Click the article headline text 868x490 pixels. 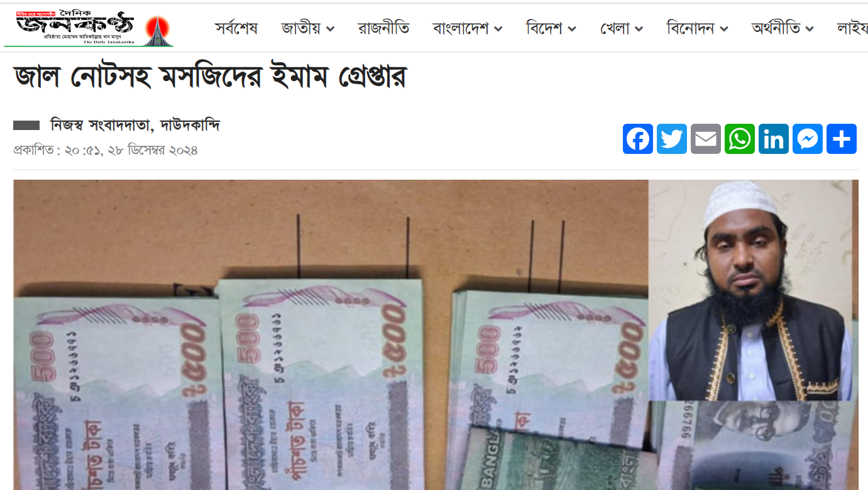210,77
